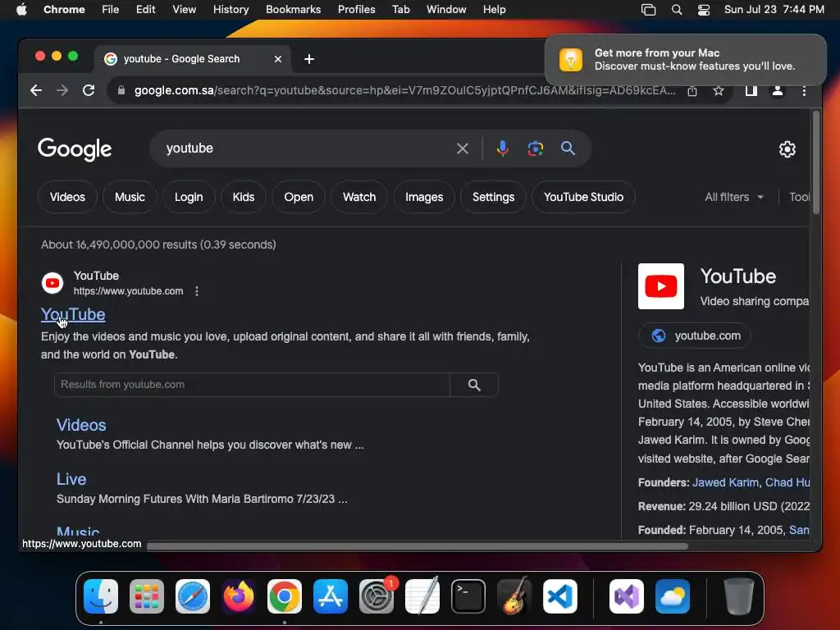This screenshot has height=630, width=840.
Task: Open the main YouTube result link
Action: 73,314
